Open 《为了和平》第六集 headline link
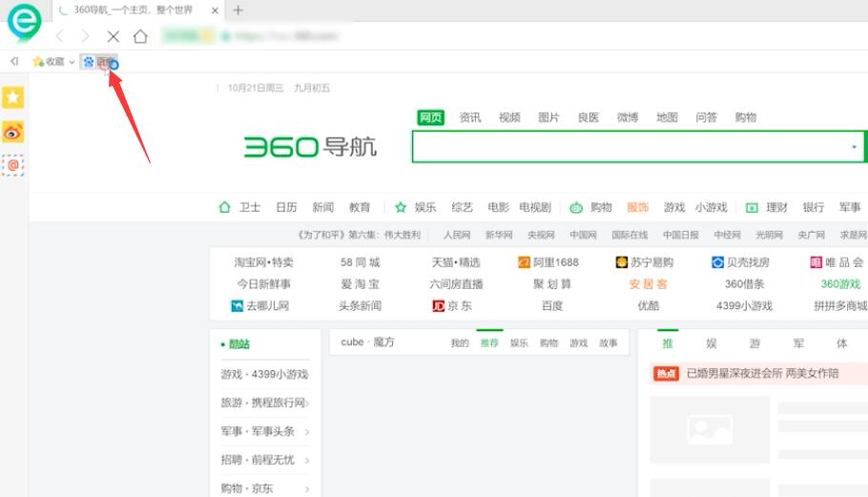Screen dimensions: 868x497 click(x=359, y=236)
